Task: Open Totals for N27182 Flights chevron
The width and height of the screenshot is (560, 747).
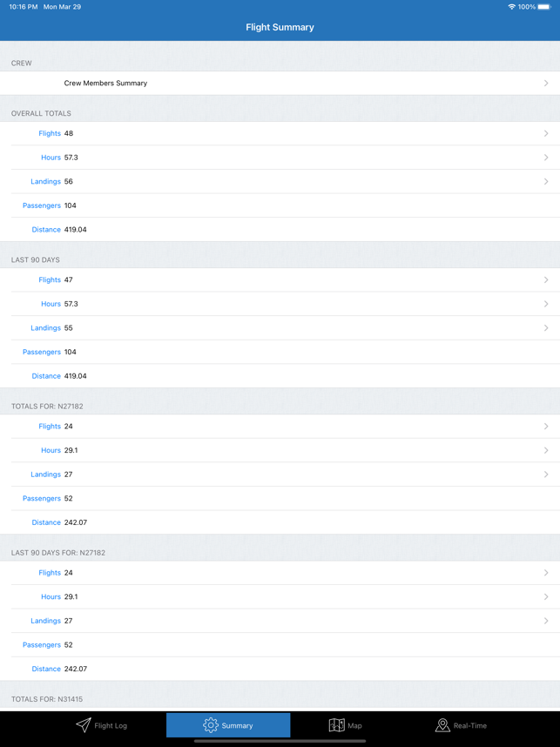Action: (546, 427)
